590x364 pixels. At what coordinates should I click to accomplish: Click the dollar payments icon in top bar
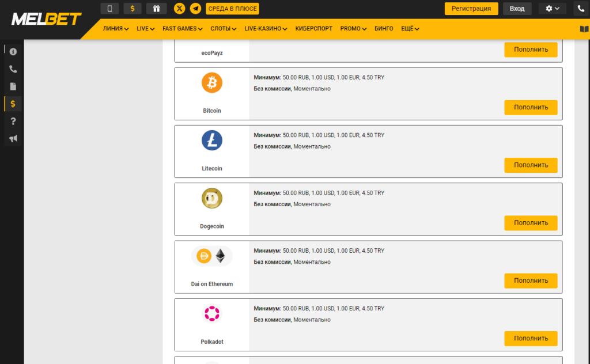(133, 9)
